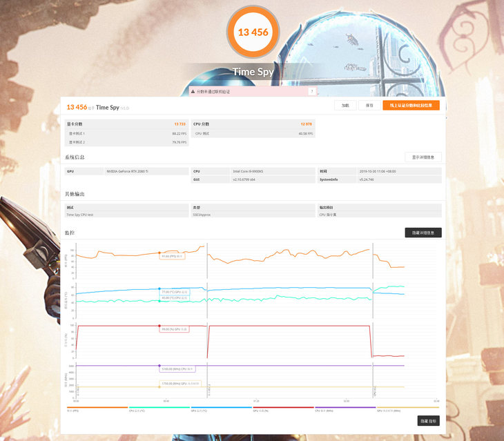Click the 5100.00 MHz CPU tooltip label
This screenshot has width=504, height=441.
click(x=177, y=369)
